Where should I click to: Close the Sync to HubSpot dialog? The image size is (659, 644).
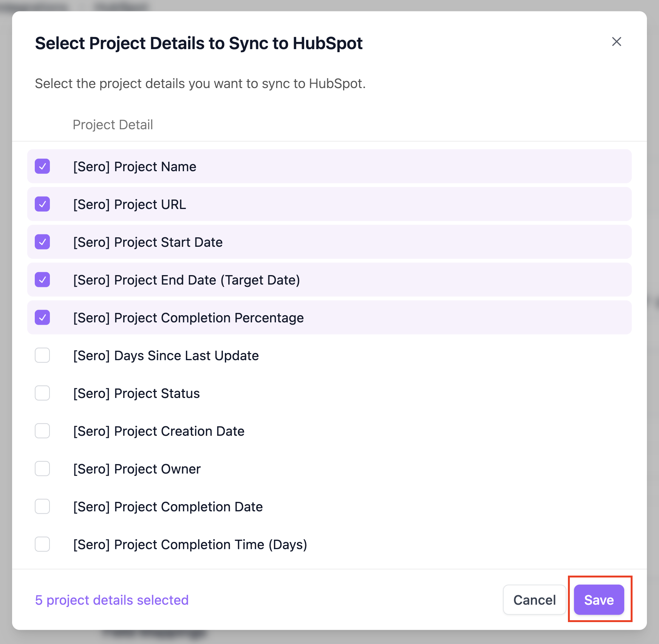coord(616,42)
